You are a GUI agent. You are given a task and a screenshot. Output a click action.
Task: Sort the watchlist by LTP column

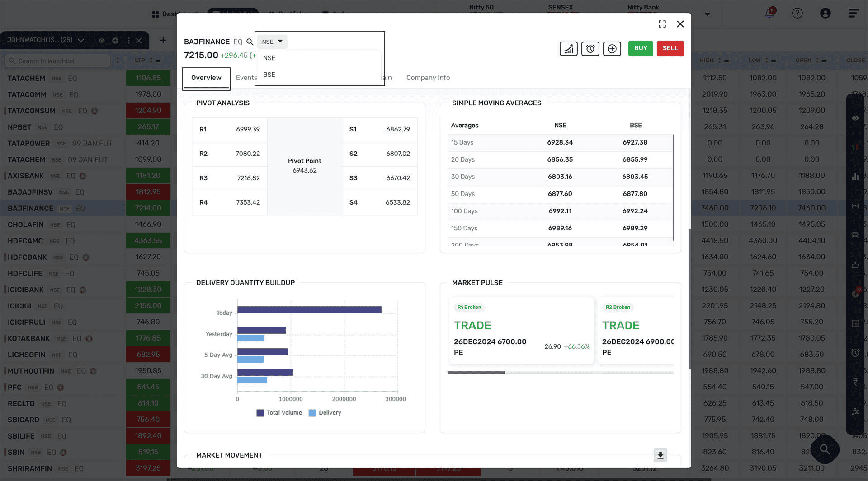(151, 61)
